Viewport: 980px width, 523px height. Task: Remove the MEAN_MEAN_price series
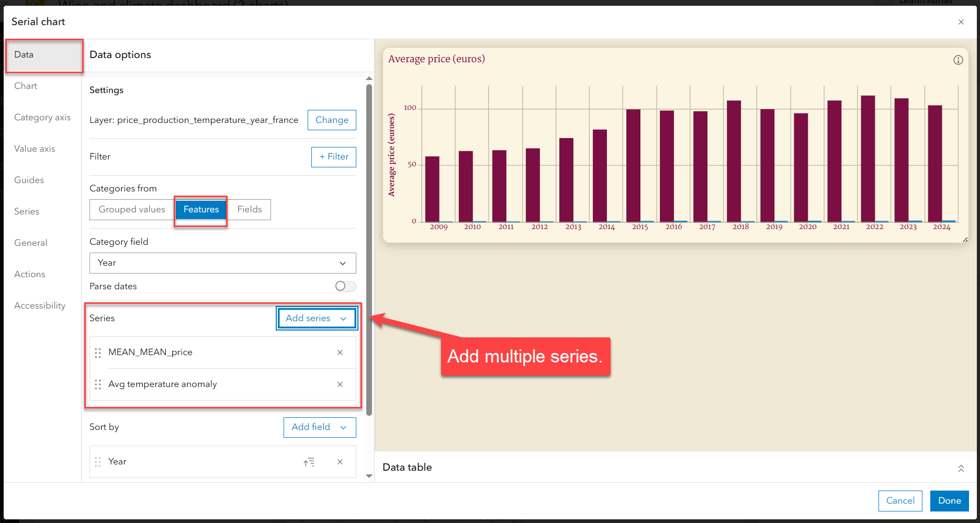coord(340,352)
